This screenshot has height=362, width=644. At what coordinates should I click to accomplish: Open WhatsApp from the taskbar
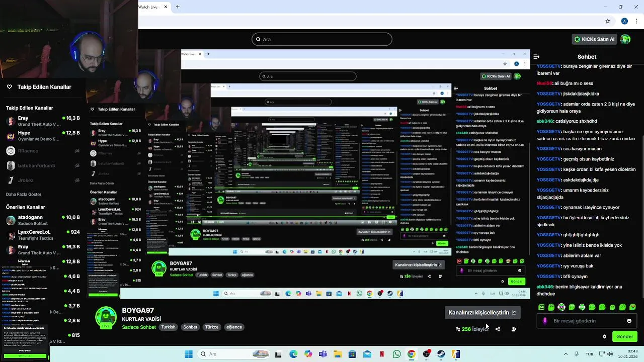pos(397,354)
